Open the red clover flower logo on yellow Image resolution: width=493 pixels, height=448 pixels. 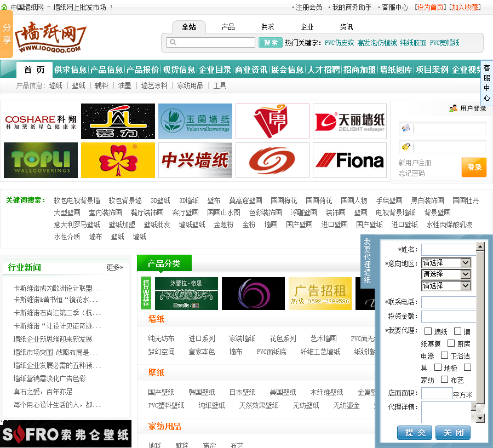pos(118,160)
